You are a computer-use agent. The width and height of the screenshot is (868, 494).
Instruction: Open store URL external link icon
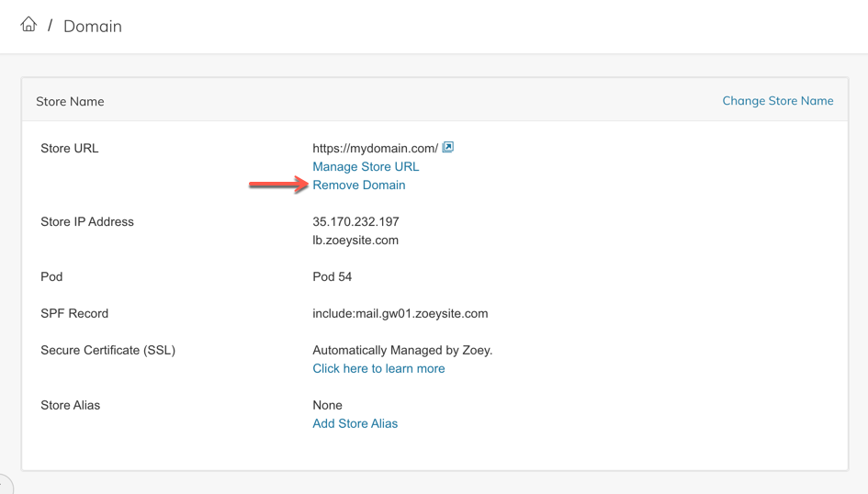448,147
